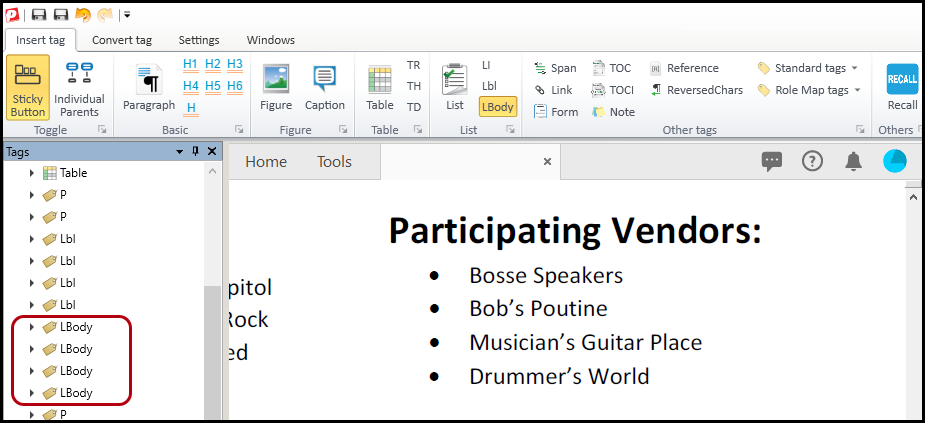Close the open document tab
Viewport: 925px width, 423px height.
pyautogui.click(x=547, y=162)
